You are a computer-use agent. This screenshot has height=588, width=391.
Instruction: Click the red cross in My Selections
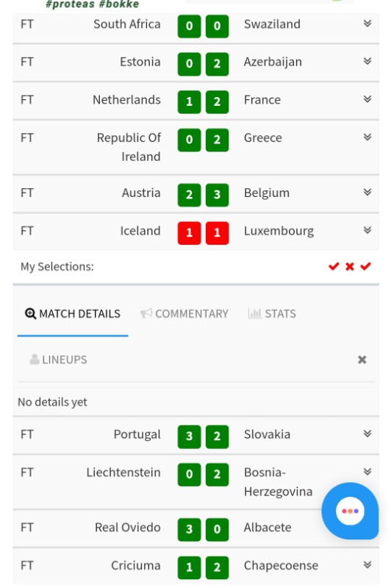[350, 266]
